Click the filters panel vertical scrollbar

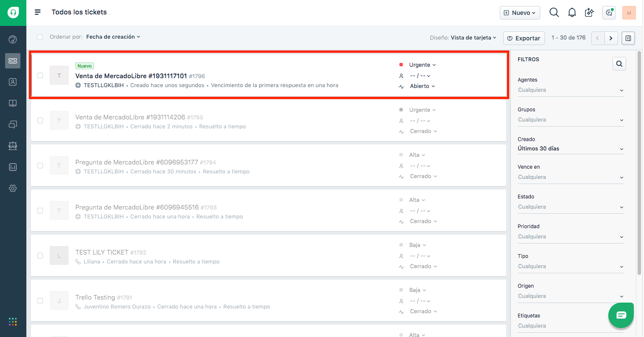click(639, 163)
